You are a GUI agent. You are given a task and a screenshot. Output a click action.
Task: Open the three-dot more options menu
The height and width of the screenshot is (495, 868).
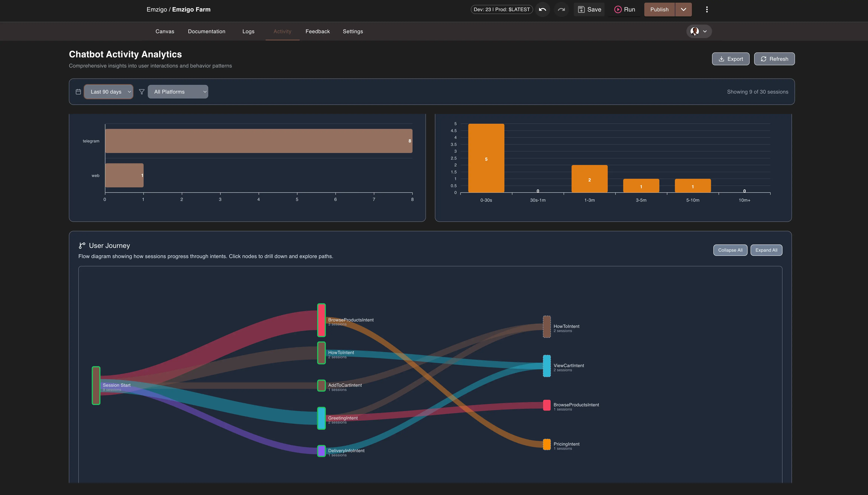tap(707, 9)
